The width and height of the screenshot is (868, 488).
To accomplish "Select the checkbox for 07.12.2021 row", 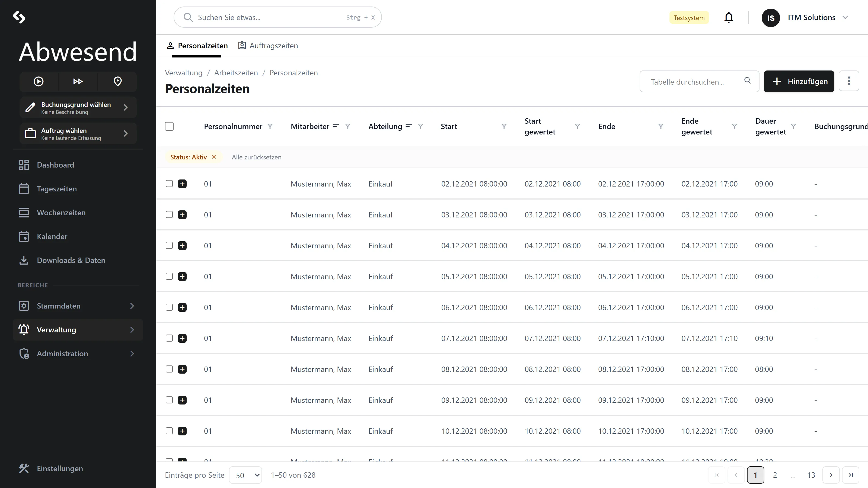I will click(x=169, y=338).
